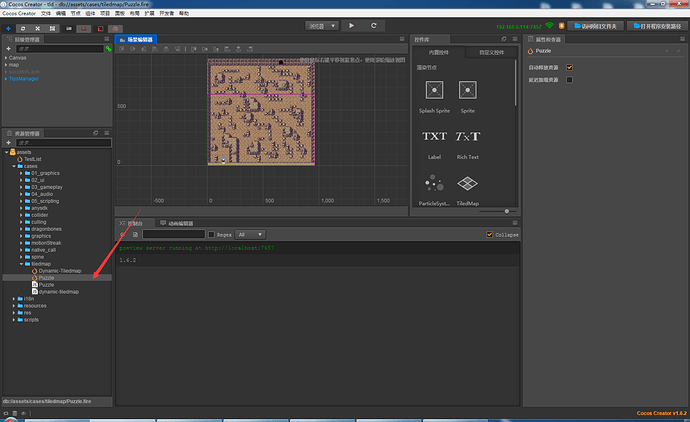Expand the resources folder in assets
Viewport: 690px width, 422px height.
[x=15, y=305]
